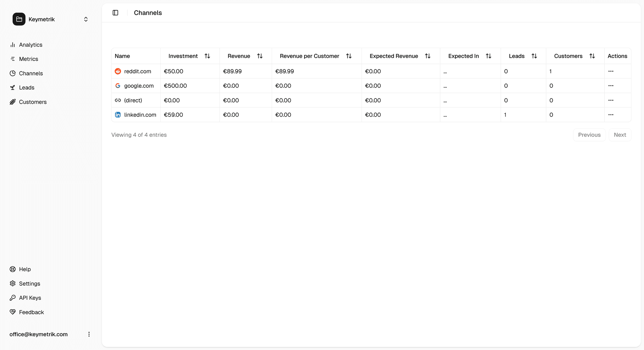Click the Customers rocket icon
Screen dimensions: 644x350
(x=13, y=102)
